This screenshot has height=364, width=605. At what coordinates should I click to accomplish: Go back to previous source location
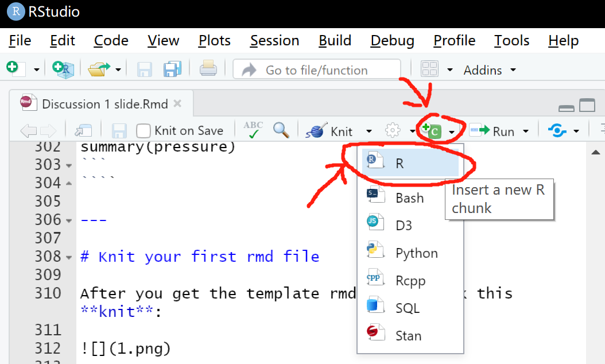(x=28, y=131)
